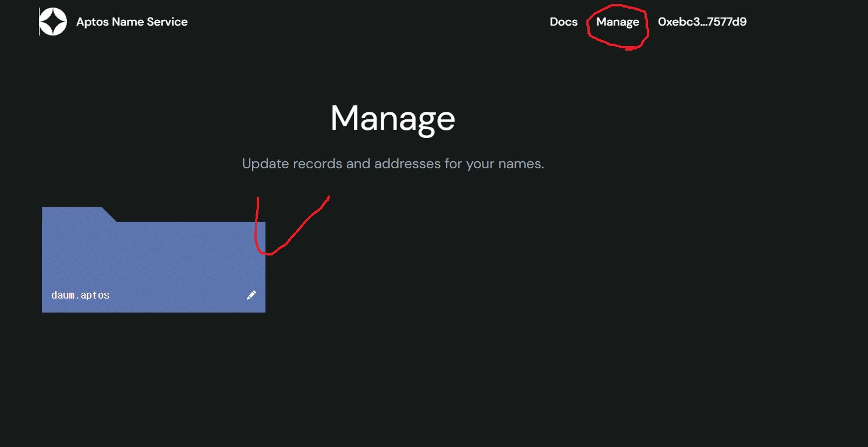The width and height of the screenshot is (868, 447).
Task: Open wallet address 0xebc3...7577d9 menu
Action: [702, 22]
